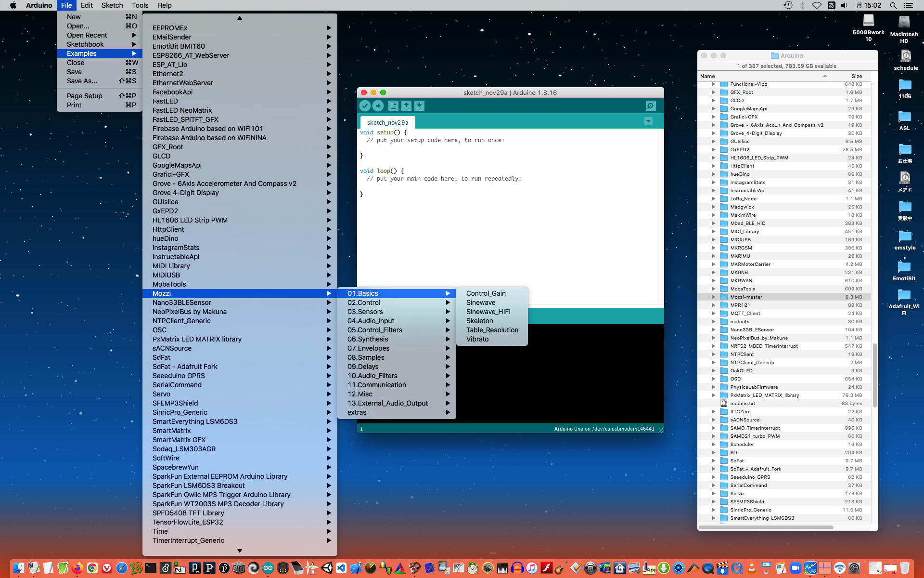The height and width of the screenshot is (578, 924).
Task: Click the Upload arrow toolbar icon
Action: pos(378,106)
